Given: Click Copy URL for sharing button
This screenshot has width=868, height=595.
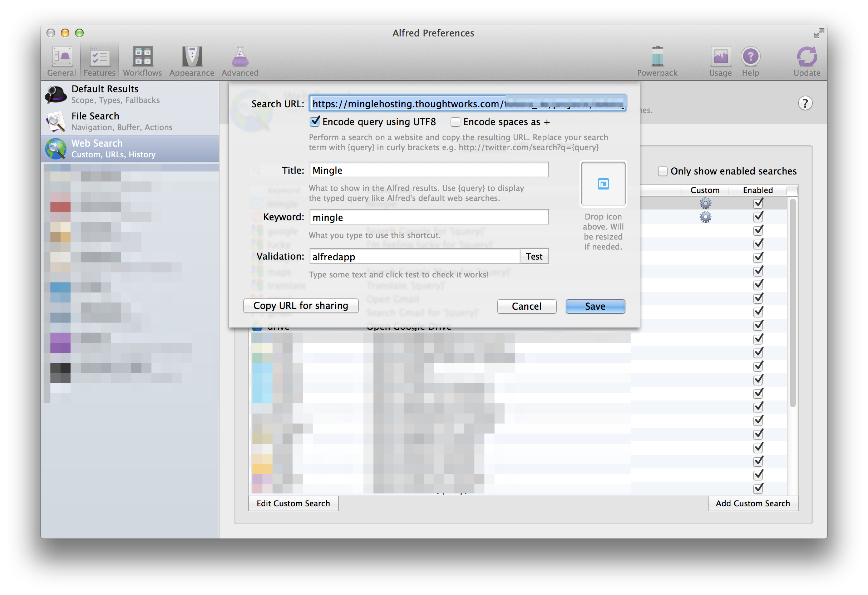Looking at the screenshot, I should pos(301,306).
